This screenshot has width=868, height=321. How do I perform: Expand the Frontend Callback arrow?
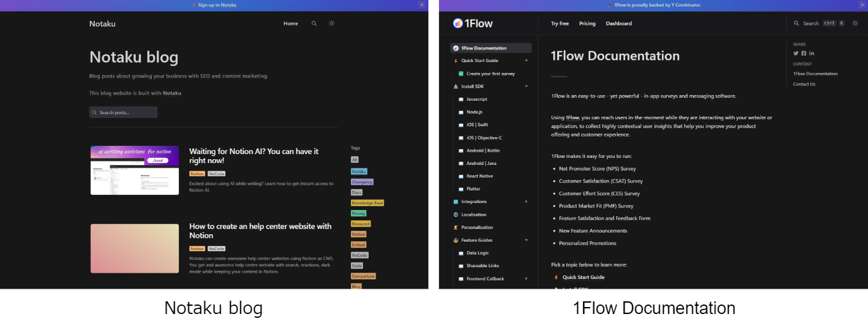[x=526, y=278]
